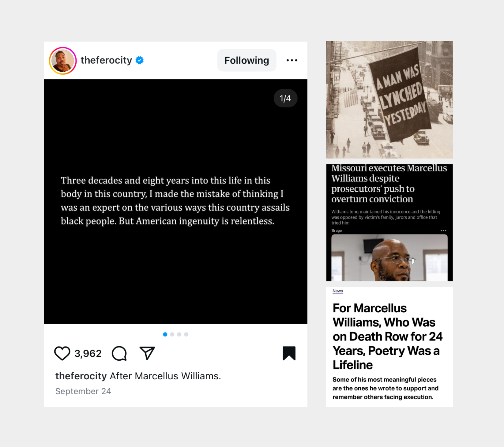Go to second carousel slide dot
Screen dimensions: 504x447
coord(172,334)
